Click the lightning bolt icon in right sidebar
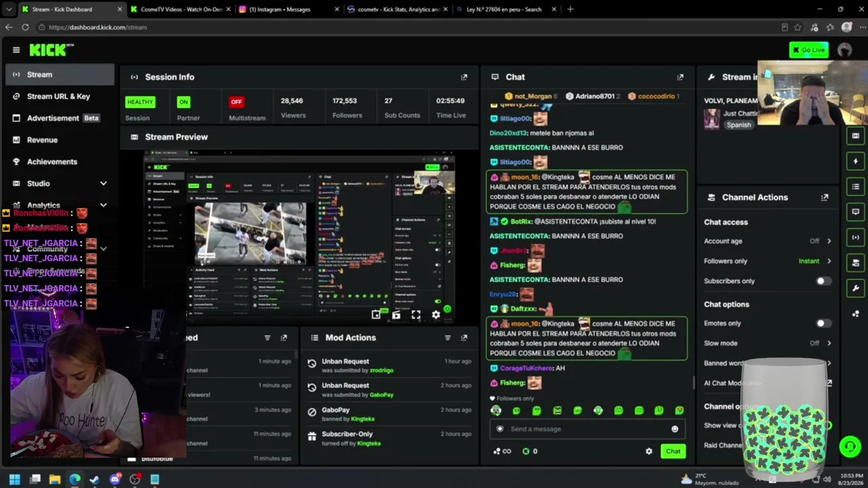 coord(855,161)
